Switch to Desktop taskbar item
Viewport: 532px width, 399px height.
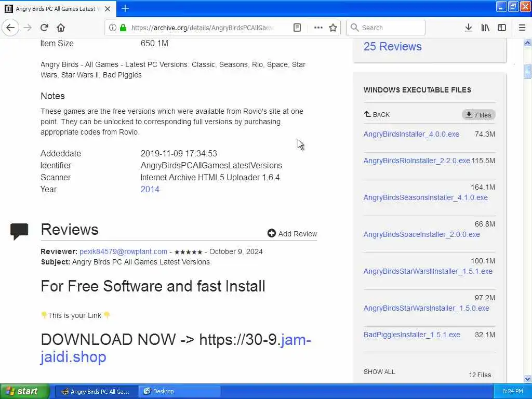pyautogui.click(x=180, y=391)
